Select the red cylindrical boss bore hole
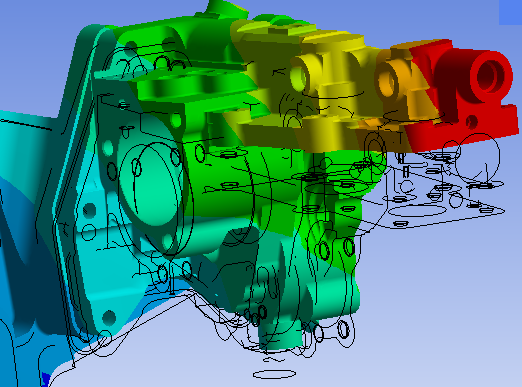 (490, 77)
